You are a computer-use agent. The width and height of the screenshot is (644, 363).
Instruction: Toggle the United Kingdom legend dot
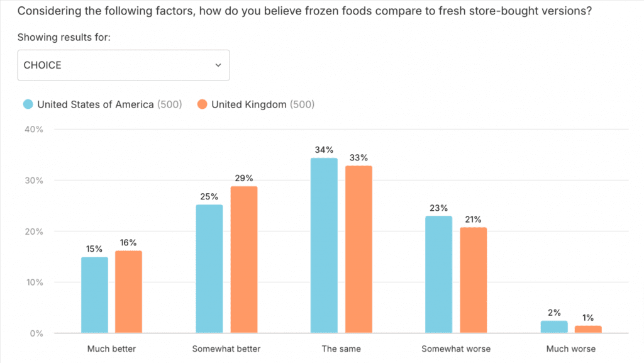coord(202,104)
